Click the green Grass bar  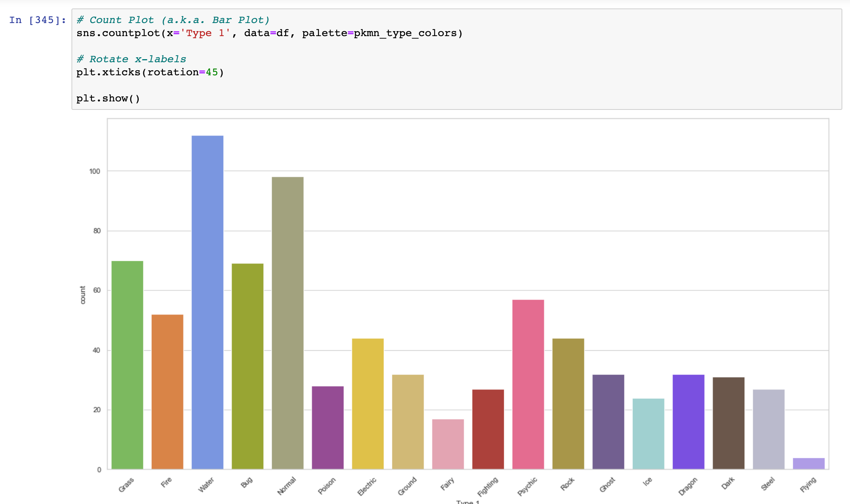tap(127, 365)
